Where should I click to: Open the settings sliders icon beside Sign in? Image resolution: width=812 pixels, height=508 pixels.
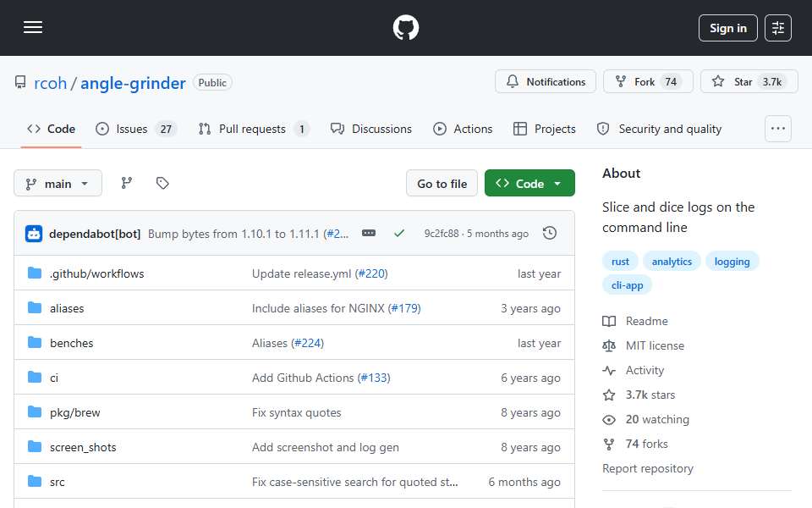coord(778,28)
